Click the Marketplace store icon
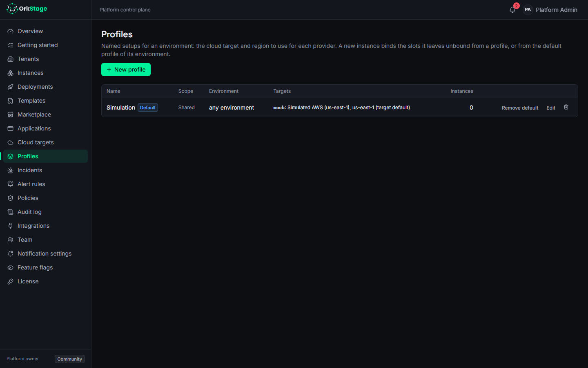588x368 pixels. click(11, 114)
